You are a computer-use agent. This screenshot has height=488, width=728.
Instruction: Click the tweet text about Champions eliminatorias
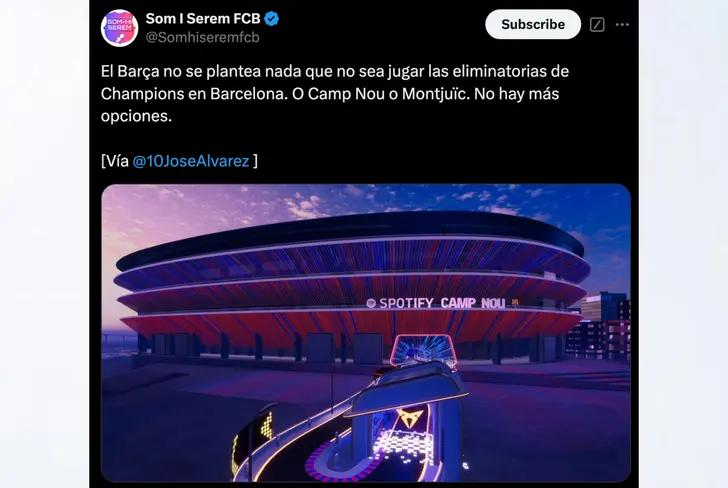335,93
